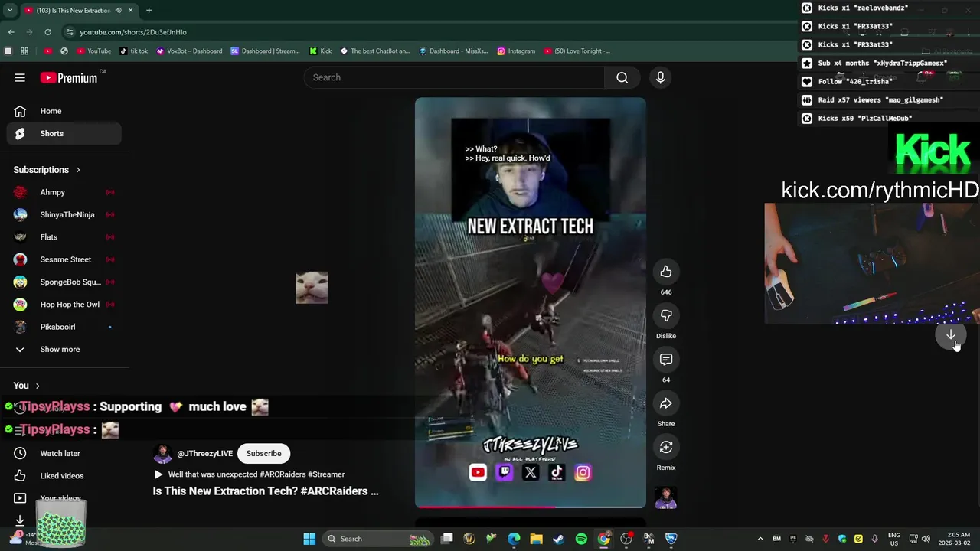The height and width of the screenshot is (551, 980).
Task: Open Hop Hop the Owl subscription
Action: (x=64, y=305)
